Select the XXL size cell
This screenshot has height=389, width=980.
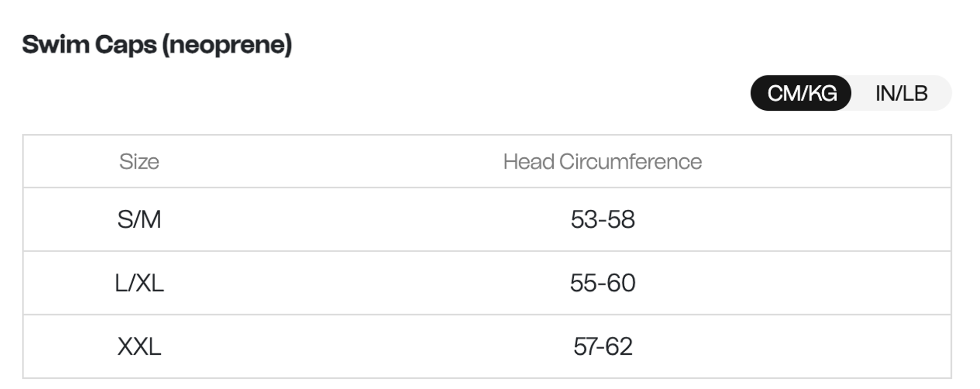tap(139, 347)
